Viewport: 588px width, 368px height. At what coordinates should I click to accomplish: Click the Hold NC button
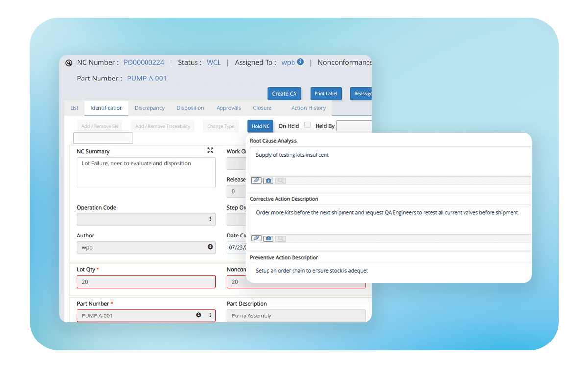[260, 126]
